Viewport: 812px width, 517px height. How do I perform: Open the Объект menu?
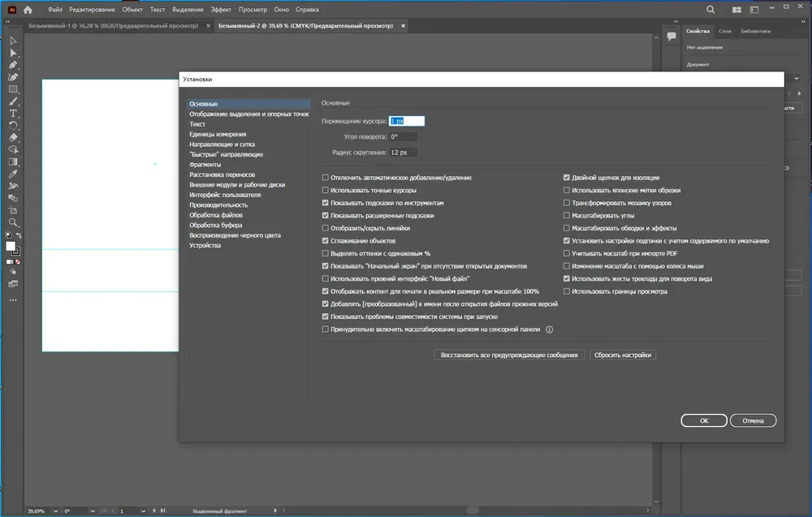coord(132,9)
